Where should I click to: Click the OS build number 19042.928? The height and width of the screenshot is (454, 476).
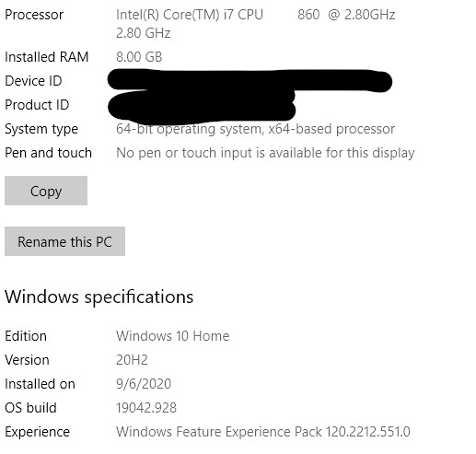point(146,408)
